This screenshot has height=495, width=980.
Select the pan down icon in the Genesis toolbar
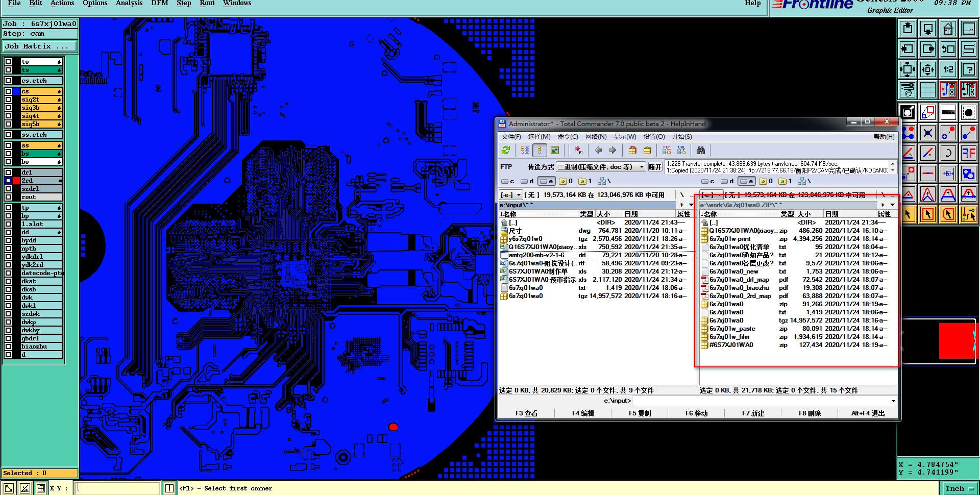point(928,29)
